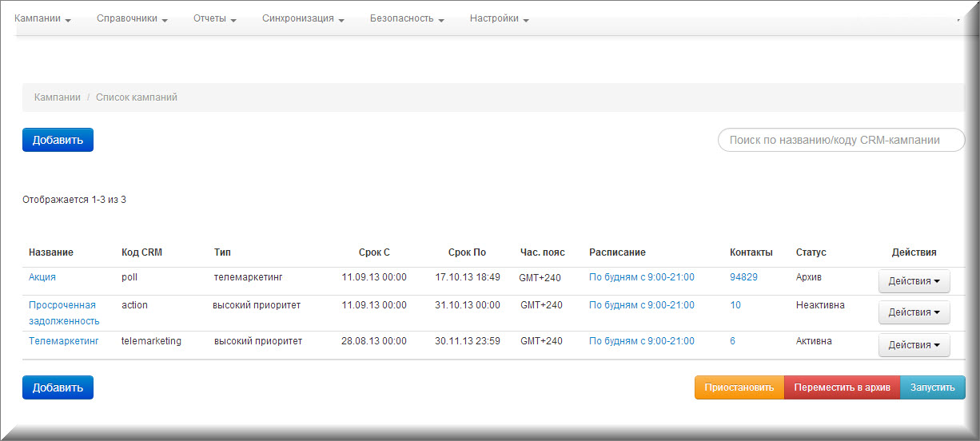Expand the Отчеты dropdown menu
Image resolution: width=980 pixels, height=441 pixels.
coord(214,18)
